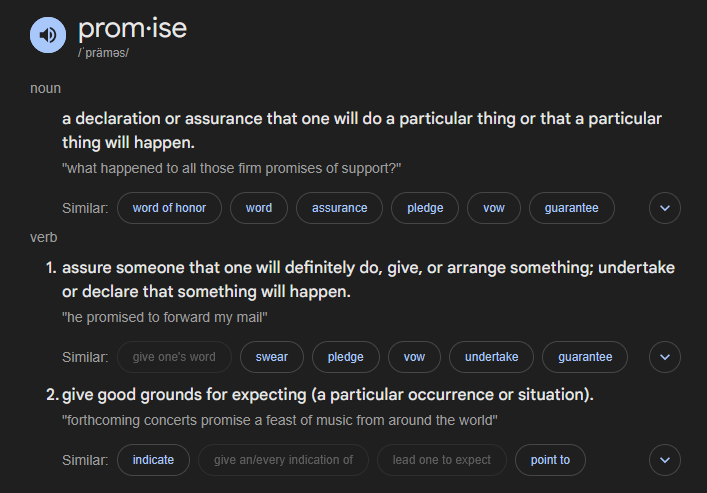Open the 'word of honor' synonym chip

(169, 208)
